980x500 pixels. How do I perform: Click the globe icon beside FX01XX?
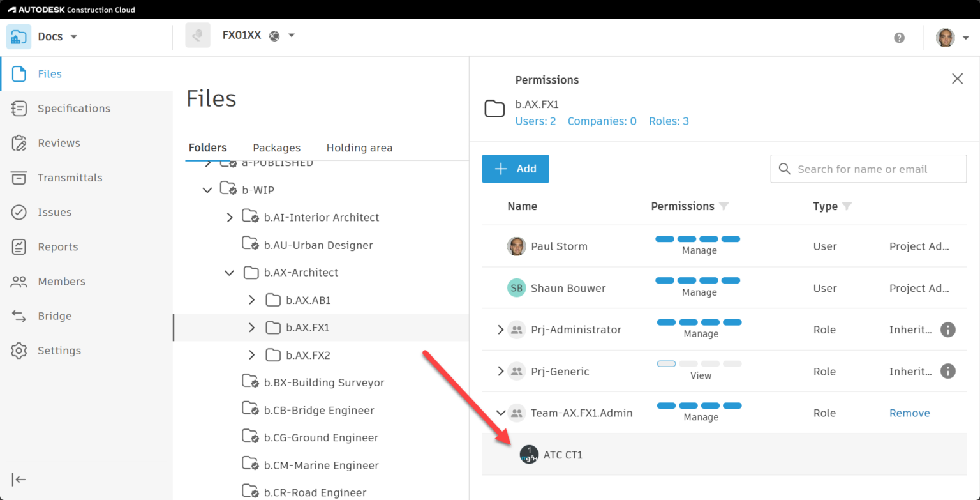tap(274, 36)
